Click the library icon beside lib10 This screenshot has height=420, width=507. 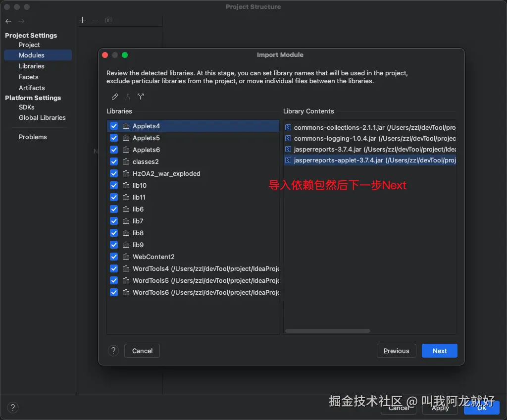pyautogui.click(x=126, y=185)
